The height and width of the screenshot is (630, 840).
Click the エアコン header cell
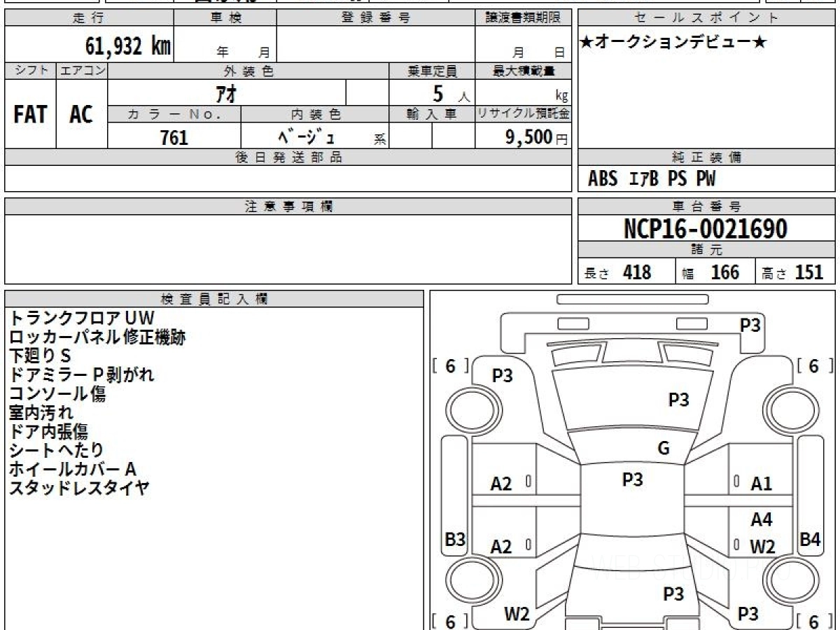pos(82,71)
